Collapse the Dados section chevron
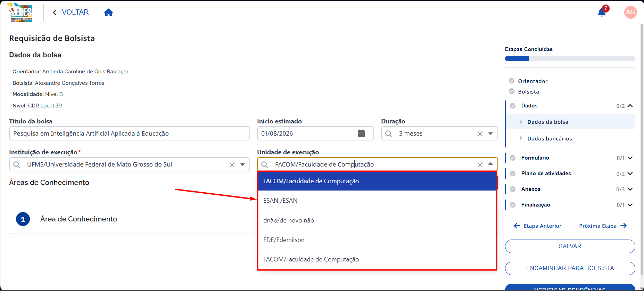The height and width of the screenshot is (291, 644). (x=630, y=106)
